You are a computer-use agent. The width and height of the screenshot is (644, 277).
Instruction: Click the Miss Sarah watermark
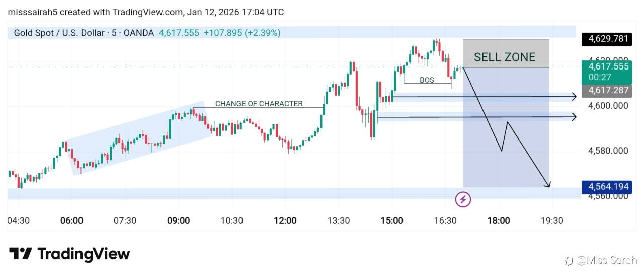[601, 260]
